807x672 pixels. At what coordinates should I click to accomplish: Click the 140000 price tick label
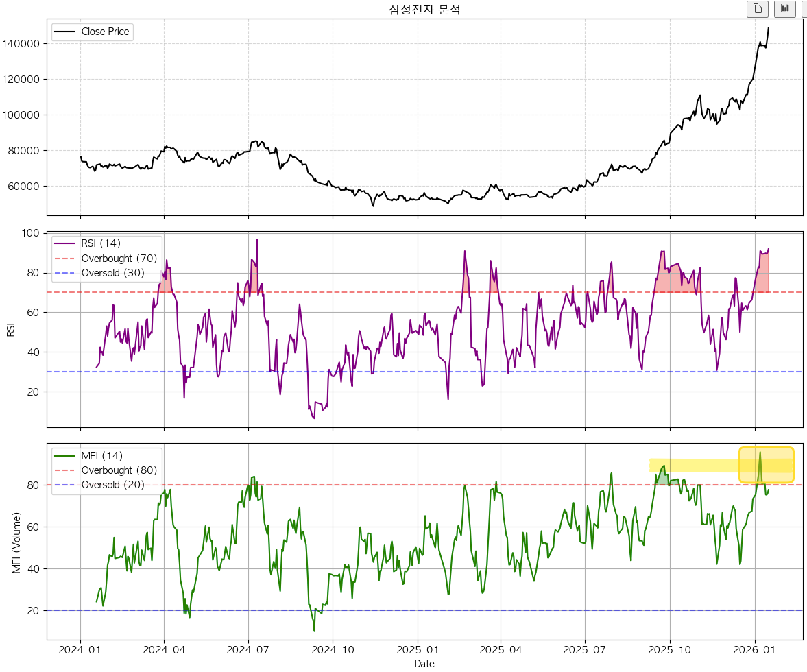pos(21,44)
